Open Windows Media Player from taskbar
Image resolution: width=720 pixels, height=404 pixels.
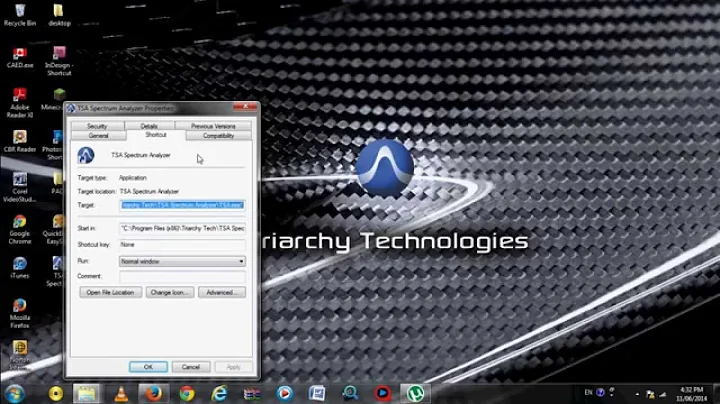click(x=285, y=393)
